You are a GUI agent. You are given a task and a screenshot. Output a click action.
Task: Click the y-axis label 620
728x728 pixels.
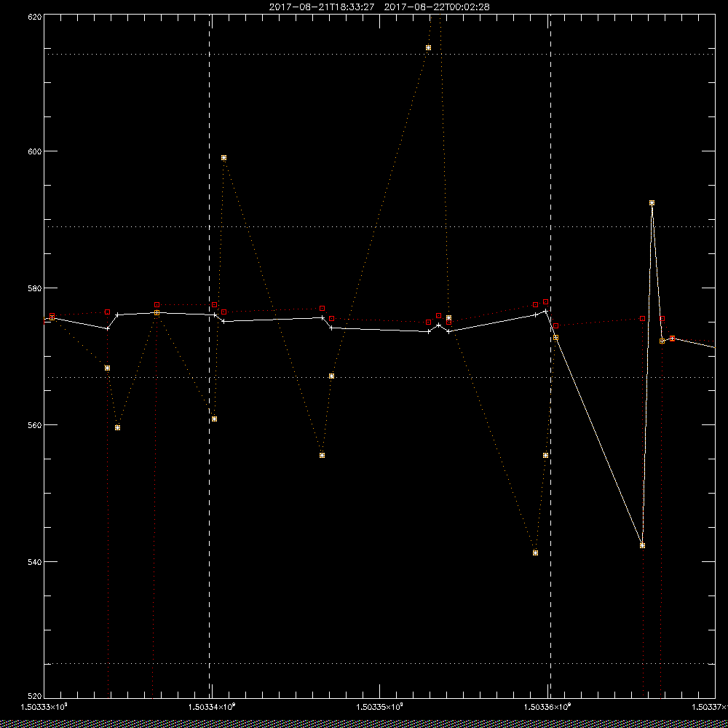click(x=35, y=16)
